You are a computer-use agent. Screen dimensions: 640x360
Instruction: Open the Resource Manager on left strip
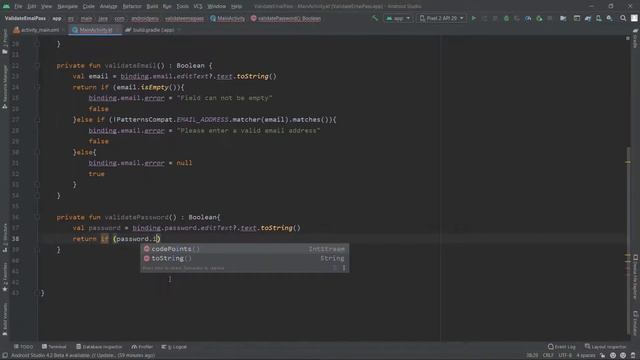coord(5,87)
